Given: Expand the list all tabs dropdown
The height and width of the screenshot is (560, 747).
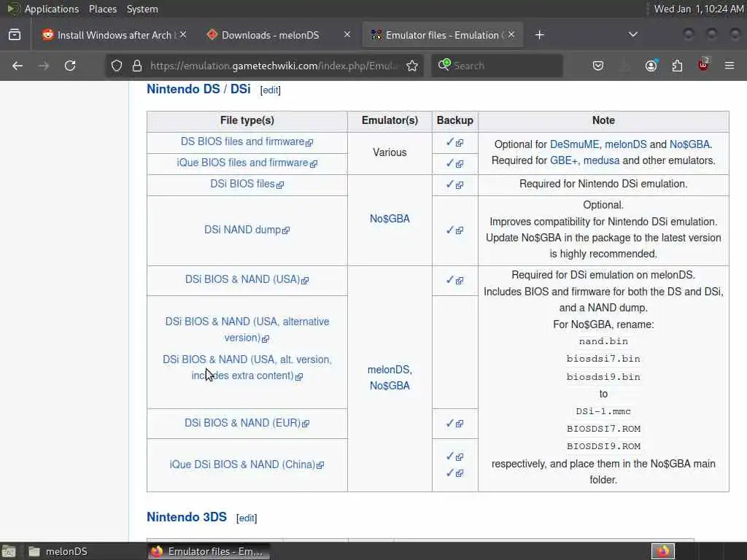Looking at the screenshot, I should click(632, 35).
